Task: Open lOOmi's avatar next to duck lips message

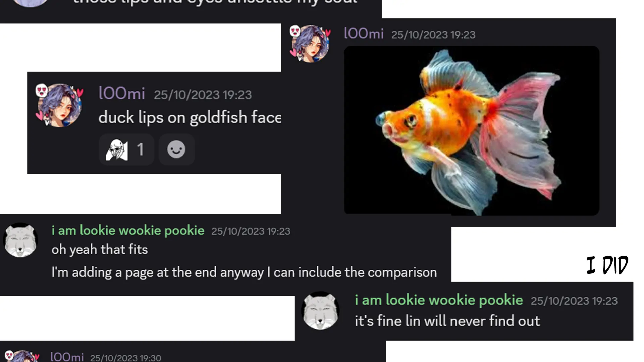Action: (59, 105)
